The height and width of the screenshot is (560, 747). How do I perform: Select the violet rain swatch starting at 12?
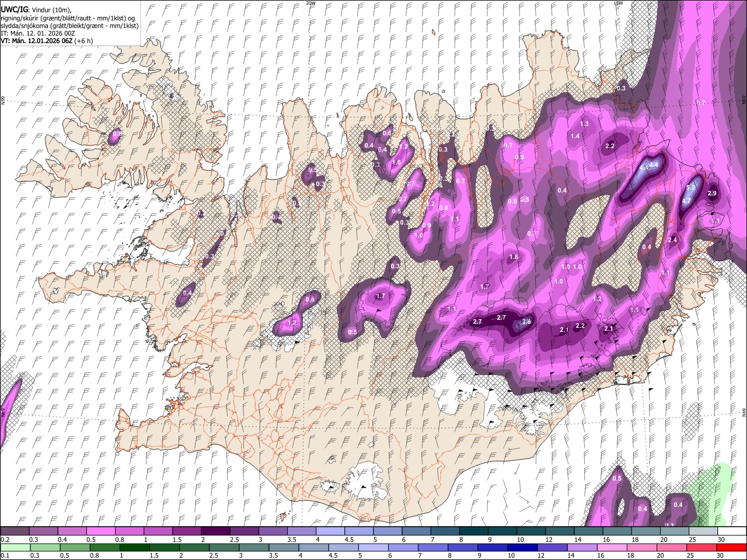[x=552, y=547]
